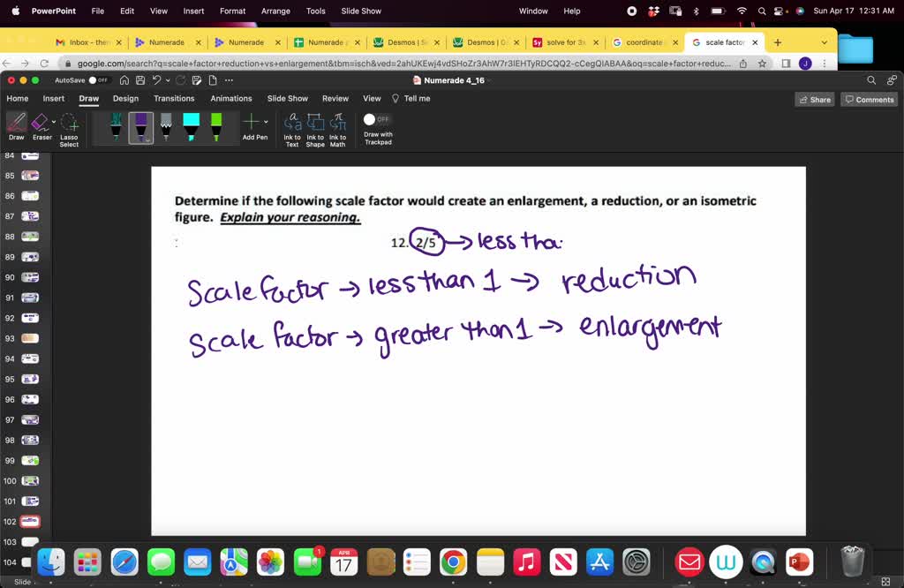Select the green highlighter pen

click(216, 126)
